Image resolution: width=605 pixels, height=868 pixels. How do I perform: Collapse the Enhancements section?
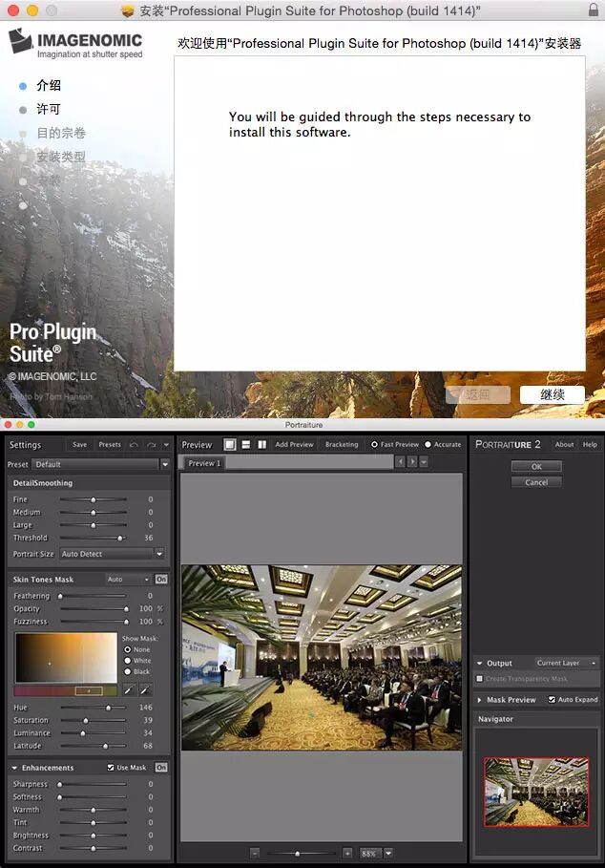click(14, 768)
